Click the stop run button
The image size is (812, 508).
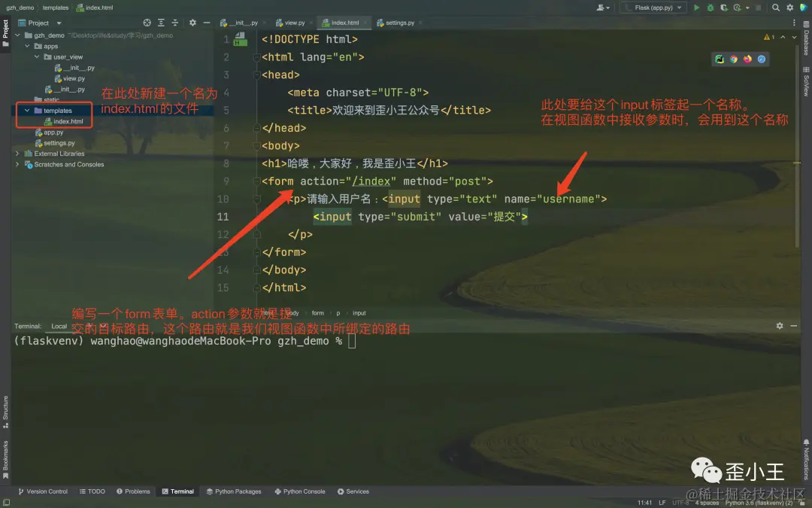point(758,8)
